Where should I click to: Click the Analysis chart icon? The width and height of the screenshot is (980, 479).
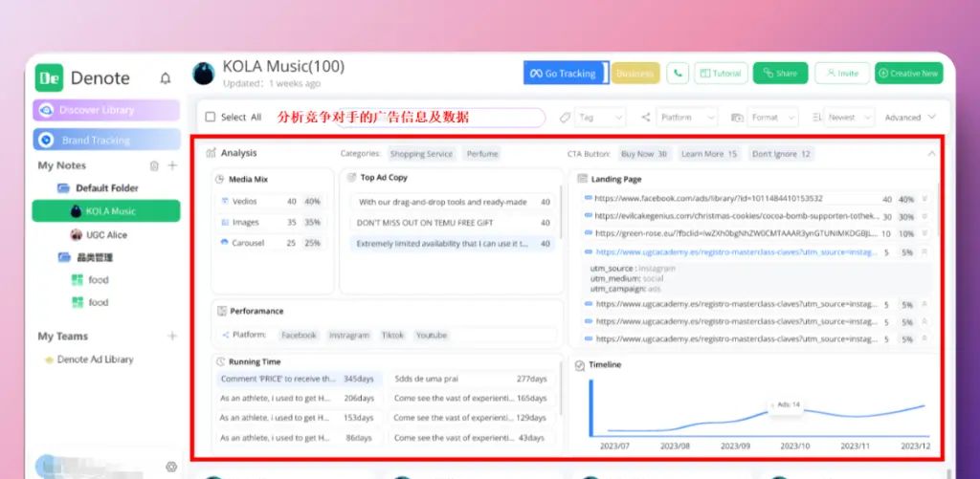(x=212, y=153)
